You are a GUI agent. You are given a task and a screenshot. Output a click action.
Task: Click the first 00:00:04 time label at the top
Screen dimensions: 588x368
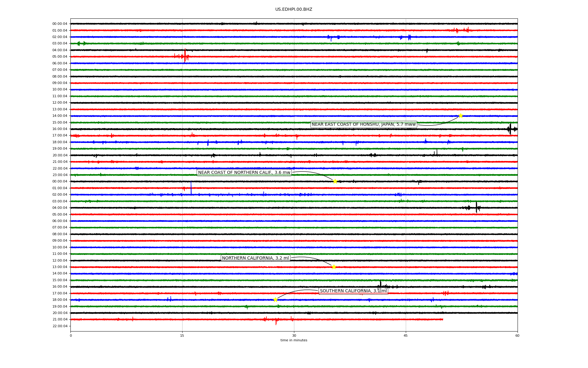[x=60, y=24]
